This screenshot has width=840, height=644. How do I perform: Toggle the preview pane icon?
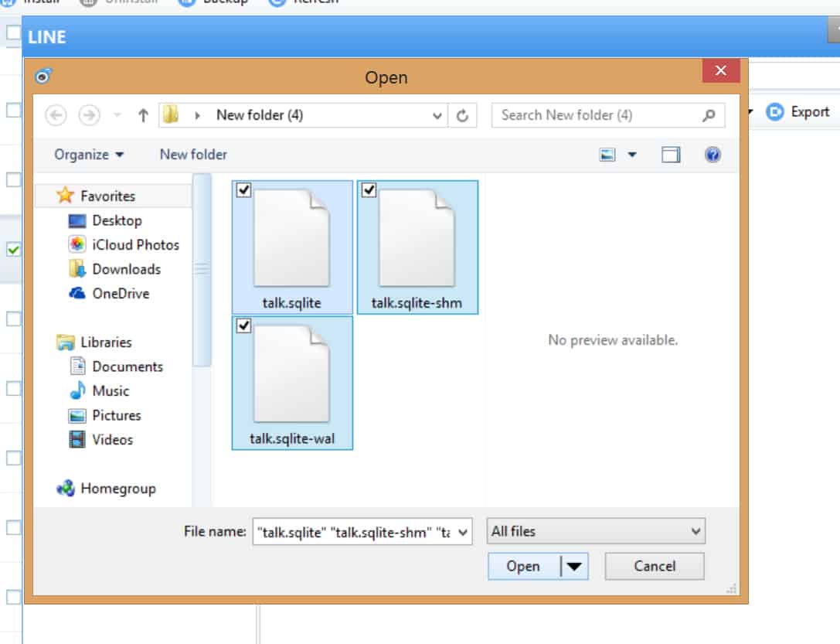pyautogui.click(x=671, y=155)
